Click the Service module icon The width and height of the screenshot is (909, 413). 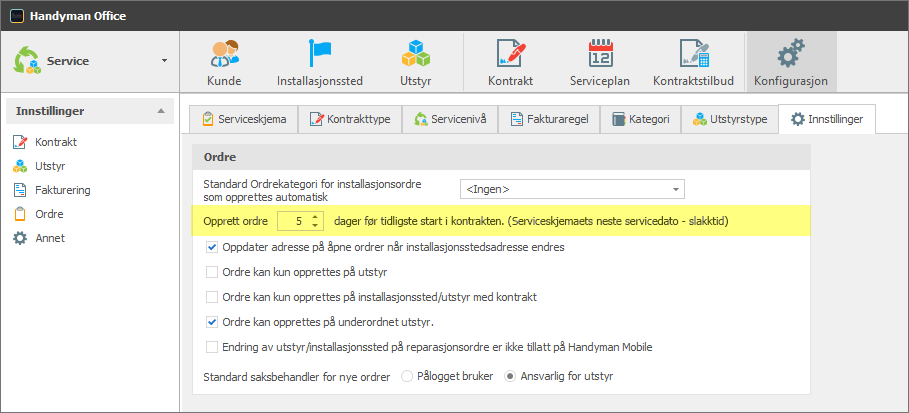click(x=27, y=60)
